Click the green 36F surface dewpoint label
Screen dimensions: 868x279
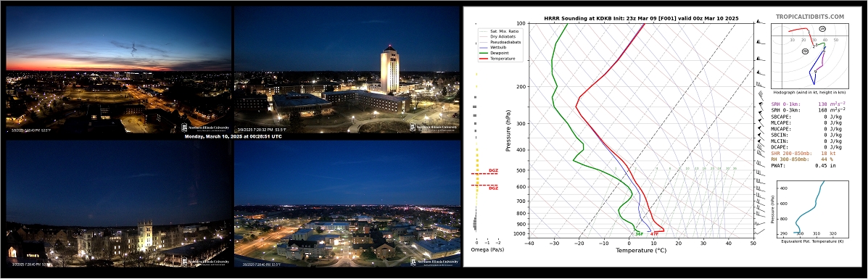coord(639,234)
